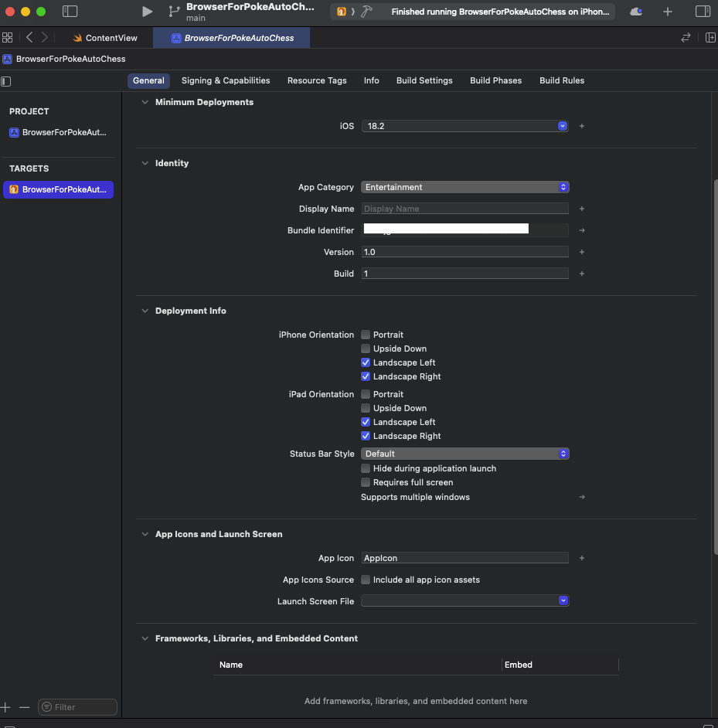Go back in editor history

pos(29,38)
